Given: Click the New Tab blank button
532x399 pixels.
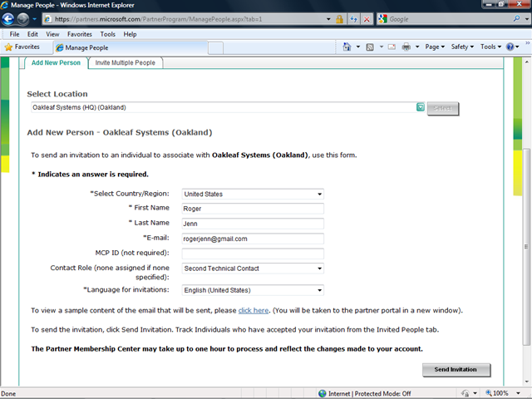Looking at the screenshot, I should point(215,48).
